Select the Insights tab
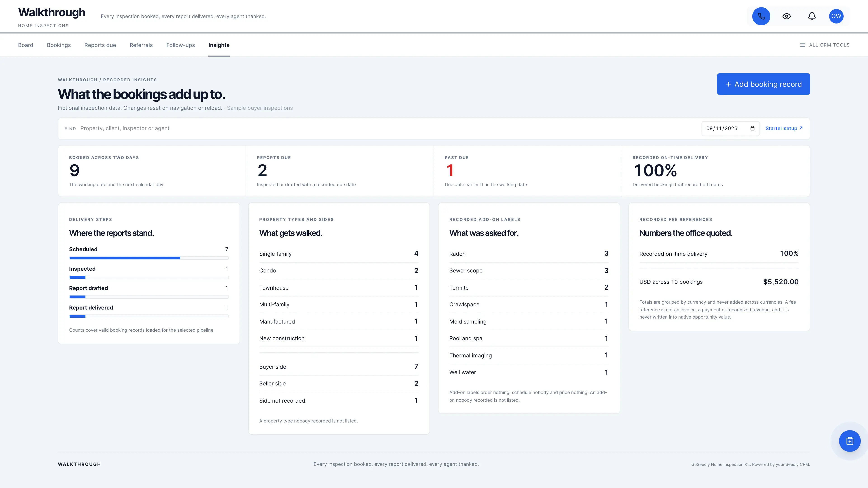 [219, 45]
